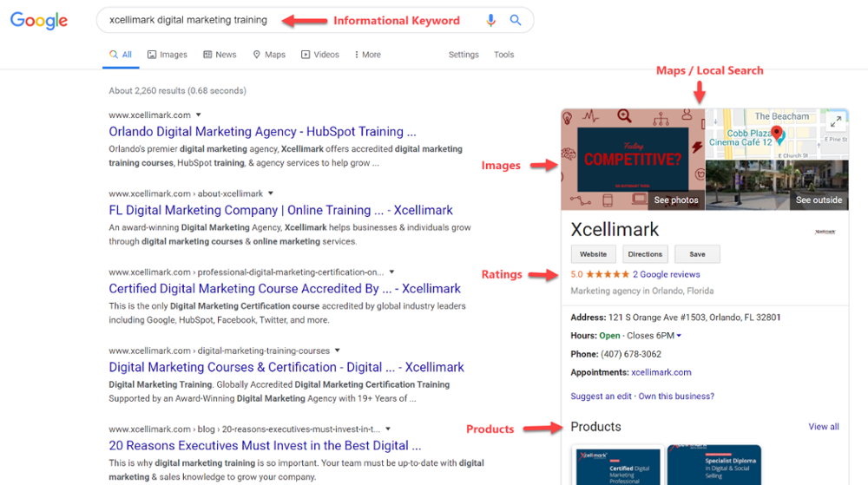Image resolution: width=868 pixels, height=485 pixels.
Task: Open search Tools
Action: point(503,55)
